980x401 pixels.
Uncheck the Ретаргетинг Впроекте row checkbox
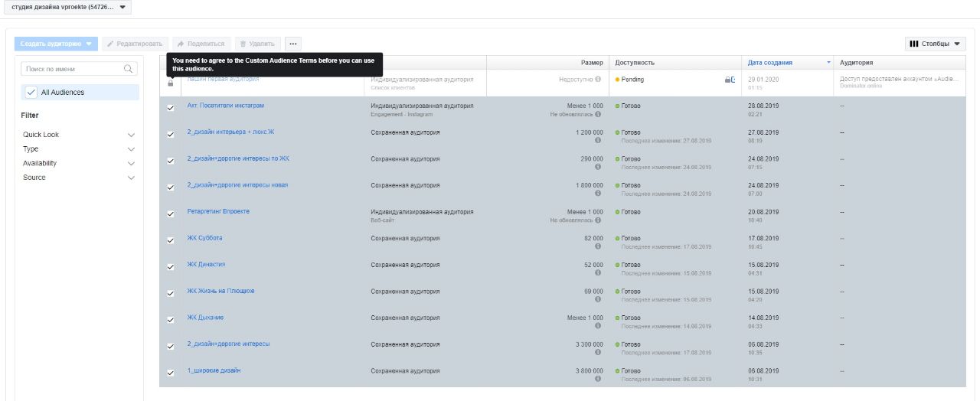171,214
